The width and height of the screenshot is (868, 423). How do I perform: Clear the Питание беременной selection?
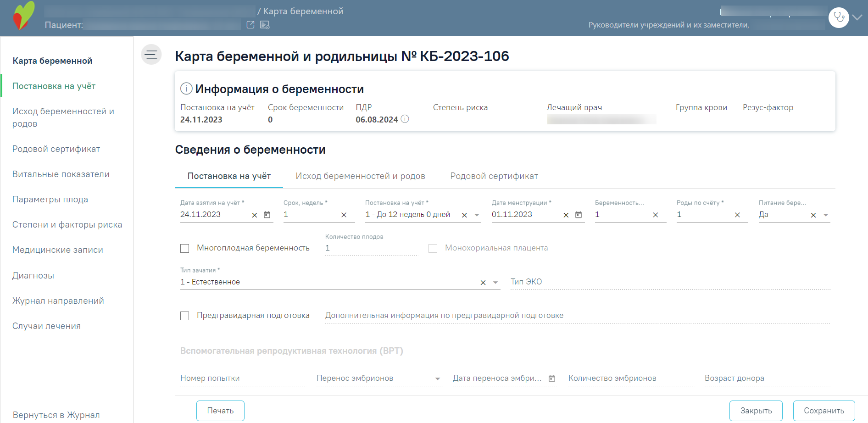point(813,215)
